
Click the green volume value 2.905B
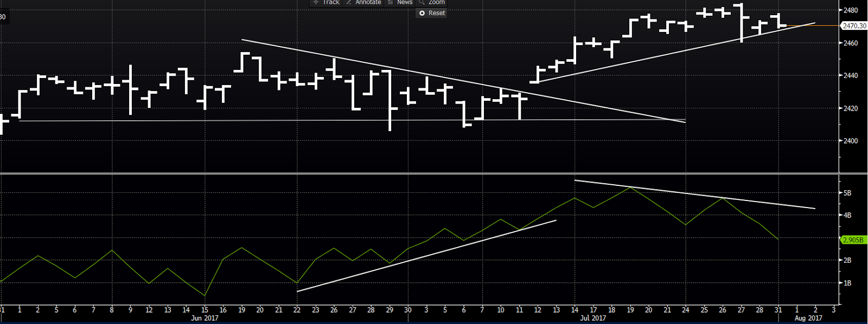pyautogui.click(x=853, y=240)
